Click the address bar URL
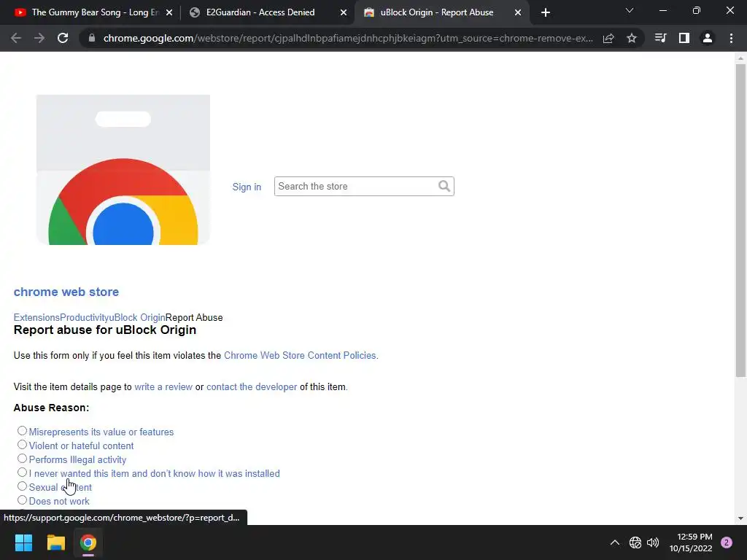747x560 pixels. [x=348, y=38]
